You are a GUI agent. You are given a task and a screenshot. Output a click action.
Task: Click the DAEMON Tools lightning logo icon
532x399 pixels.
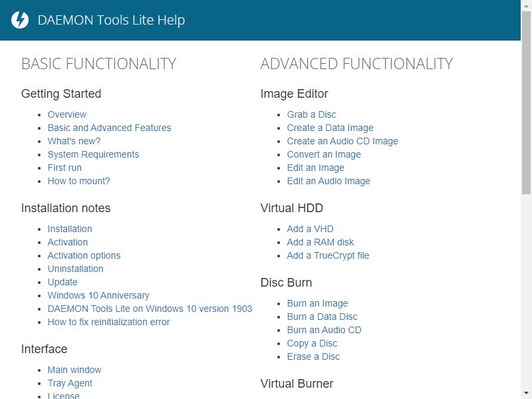tap(20, 20)
